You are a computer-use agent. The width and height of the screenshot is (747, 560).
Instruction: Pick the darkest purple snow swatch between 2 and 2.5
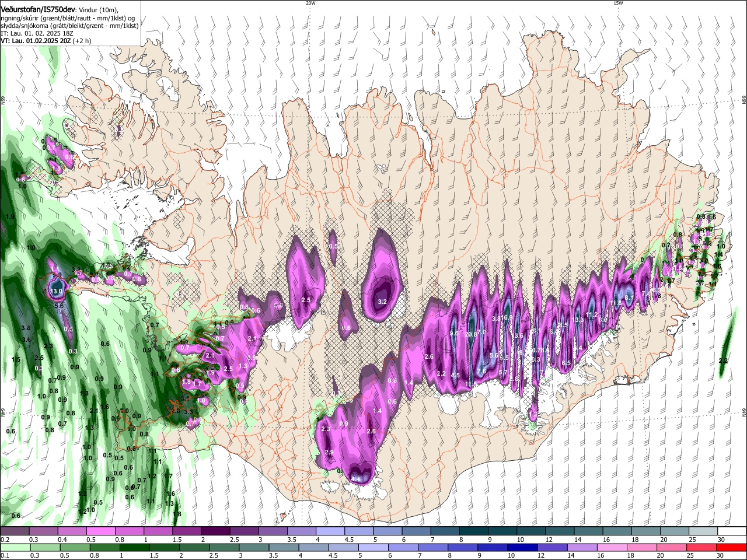click(215, 531)
